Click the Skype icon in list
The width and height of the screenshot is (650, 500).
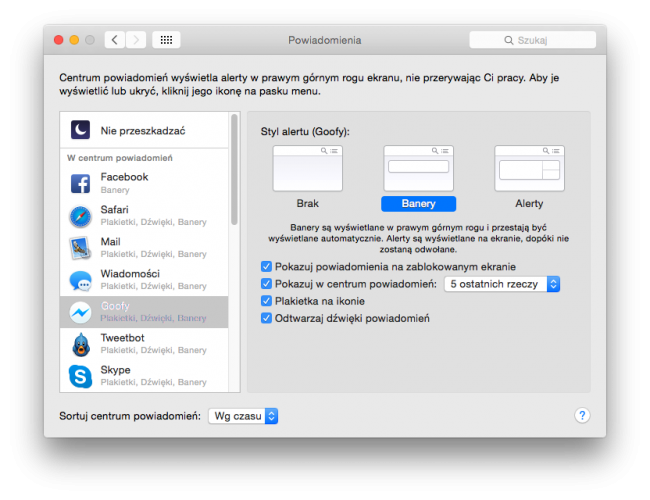[80, 376]
